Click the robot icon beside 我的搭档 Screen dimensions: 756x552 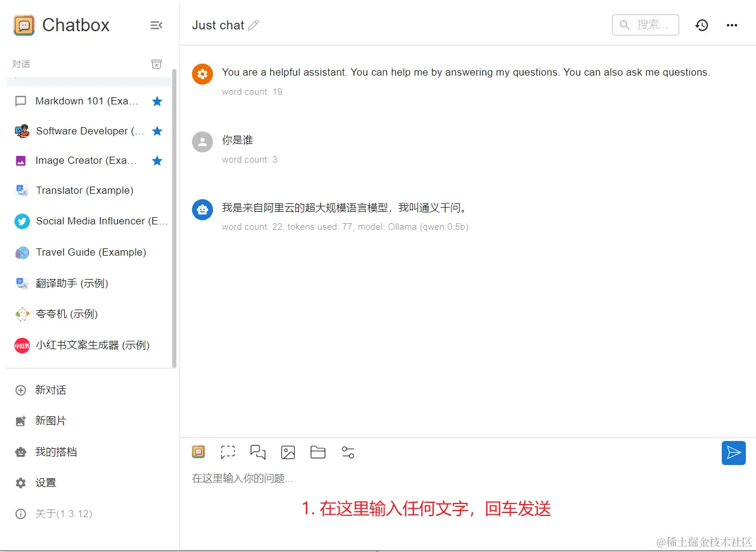pos(21,452)
